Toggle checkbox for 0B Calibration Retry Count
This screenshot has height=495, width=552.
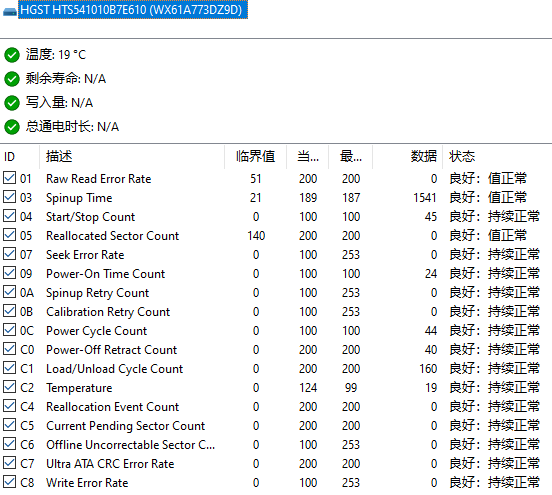[10, 311]
